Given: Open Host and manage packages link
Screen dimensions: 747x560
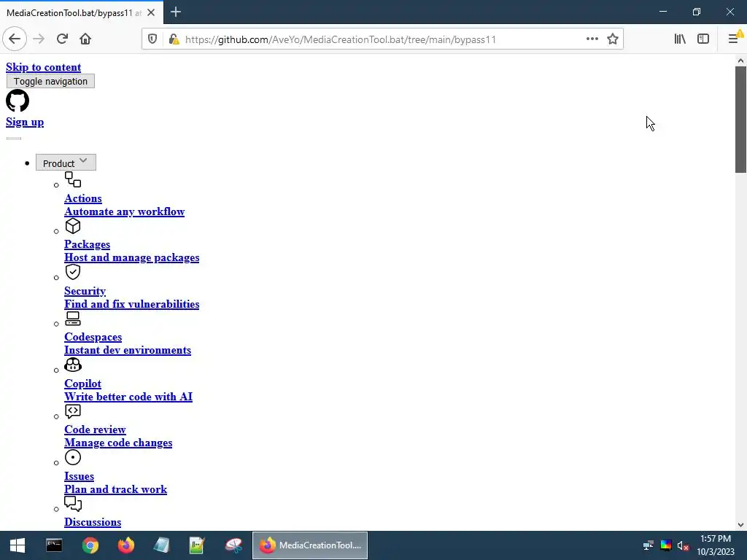Looking at the screenshot, I should tap(132, 257).
